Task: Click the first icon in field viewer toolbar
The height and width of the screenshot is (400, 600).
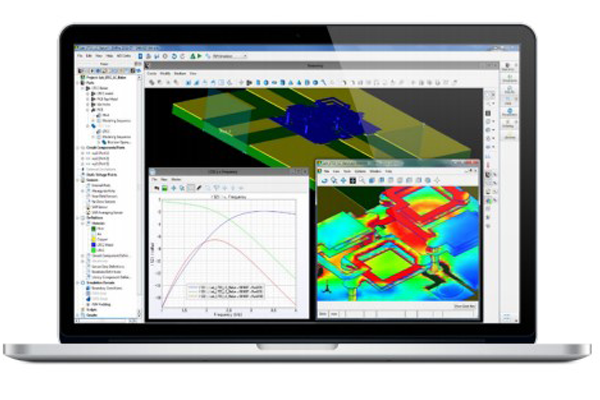Action: (322, 180)
